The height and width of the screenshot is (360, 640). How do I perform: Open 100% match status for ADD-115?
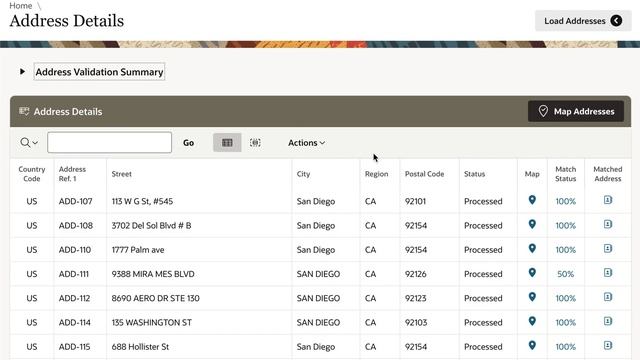pyautogui.click(x=565, y=347)
